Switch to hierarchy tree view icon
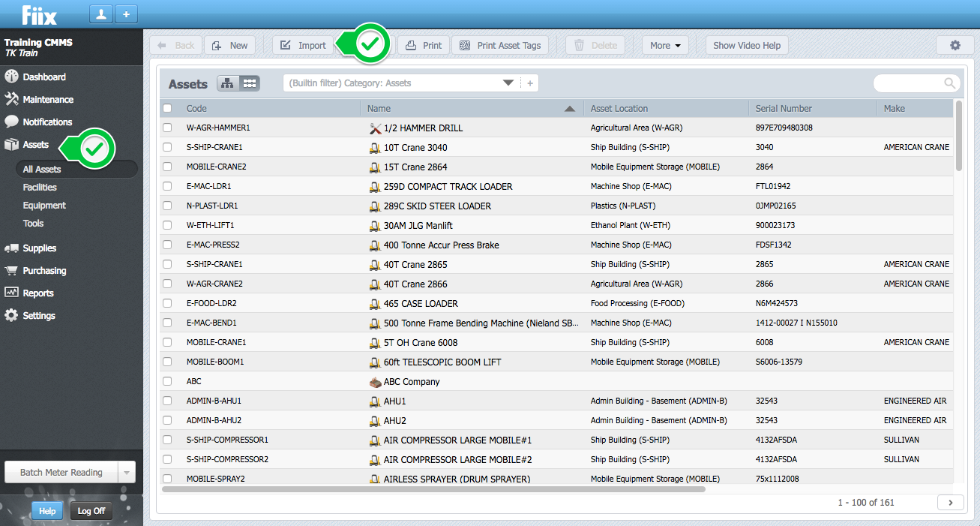 point(227,83)
